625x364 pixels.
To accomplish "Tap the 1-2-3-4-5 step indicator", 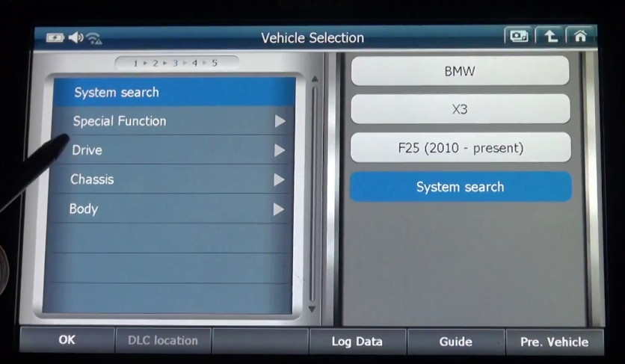I will [x=176, y=63].
